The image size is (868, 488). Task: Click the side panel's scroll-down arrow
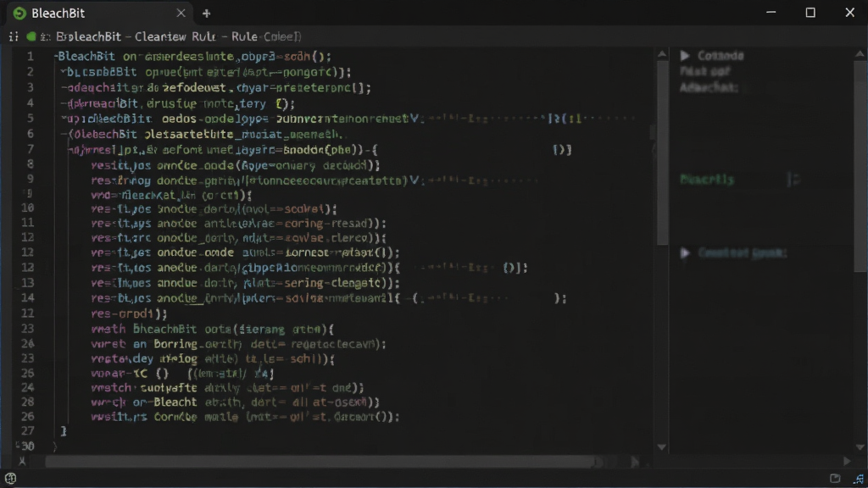click(860, 446)
